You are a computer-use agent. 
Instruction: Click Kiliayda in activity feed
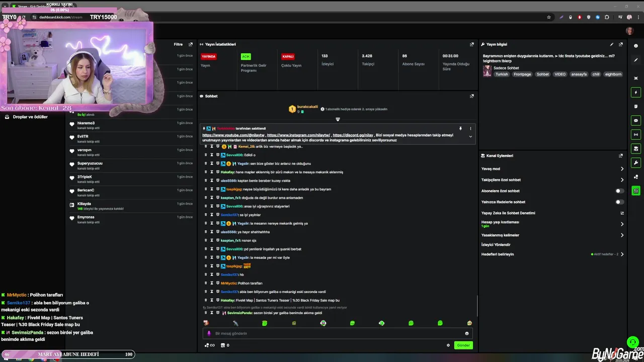[x=84, y=204]
